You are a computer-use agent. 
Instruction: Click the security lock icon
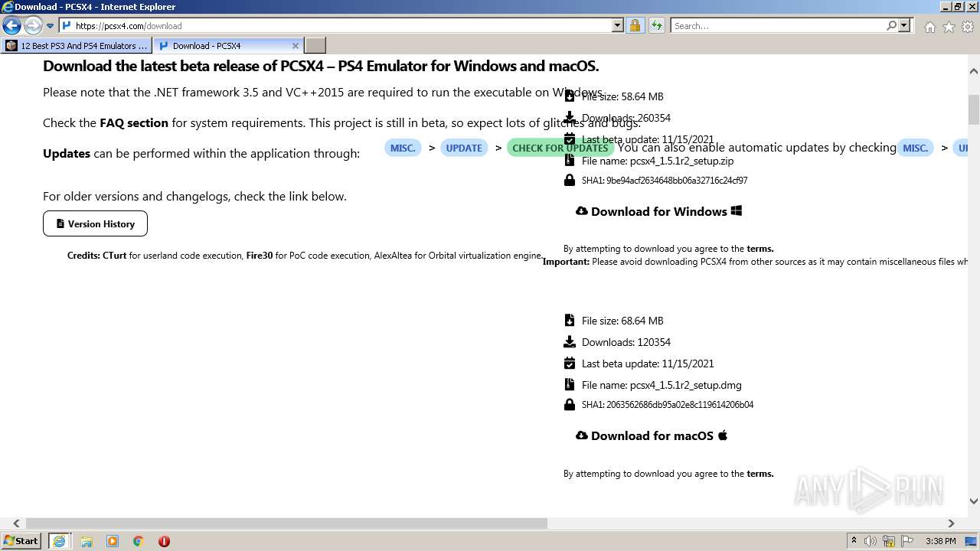click(635, 25)
